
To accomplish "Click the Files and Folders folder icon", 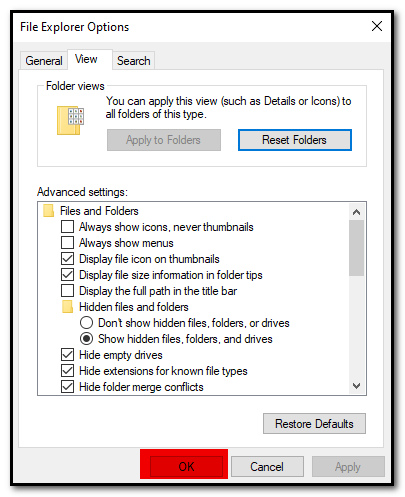I will pos(49,211).
